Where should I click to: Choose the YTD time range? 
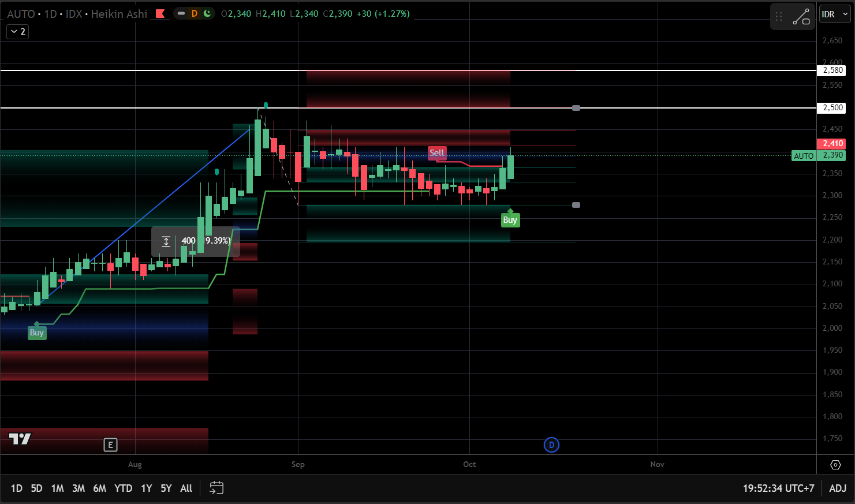click(124, 488)
